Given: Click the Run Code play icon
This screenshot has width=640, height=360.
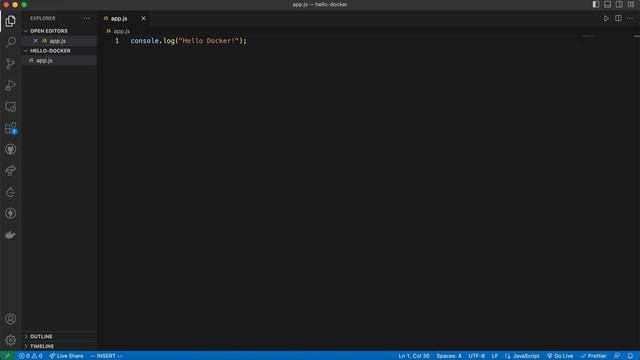Looking at the screenshot, I should pos(606,18).
